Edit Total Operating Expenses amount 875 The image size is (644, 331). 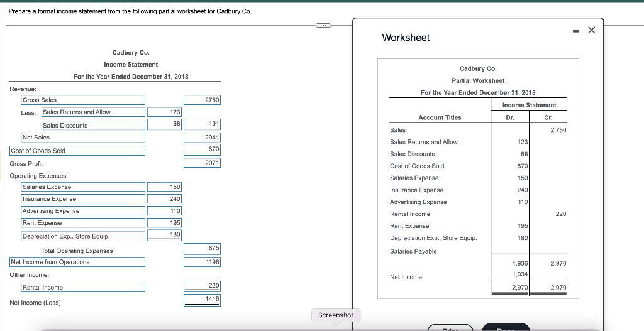202,249
